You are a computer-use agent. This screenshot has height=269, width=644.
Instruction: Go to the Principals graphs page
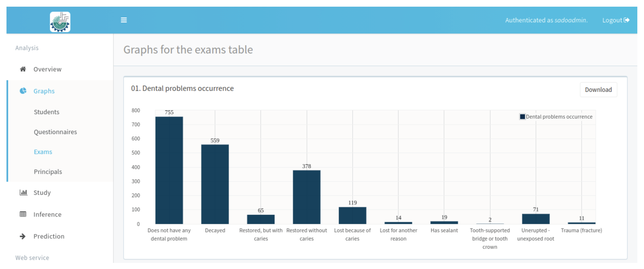(x=48, y=172)
